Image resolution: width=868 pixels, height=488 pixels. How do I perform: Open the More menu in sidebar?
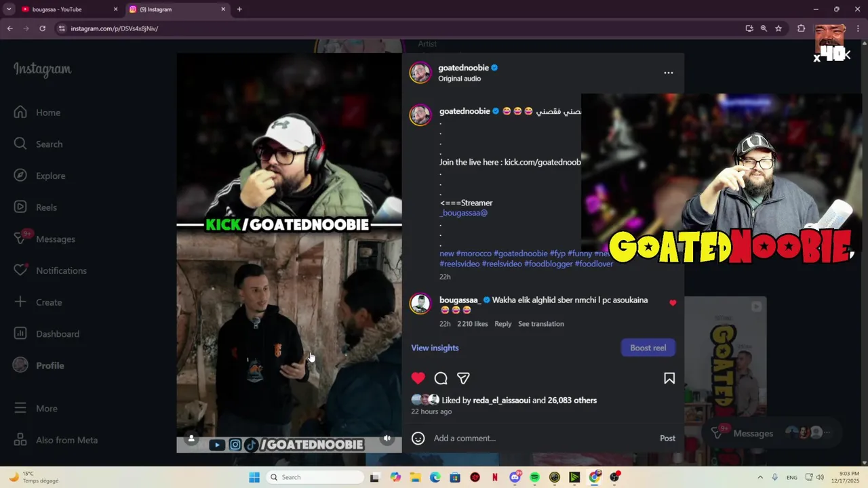click(x=37, y=408)
